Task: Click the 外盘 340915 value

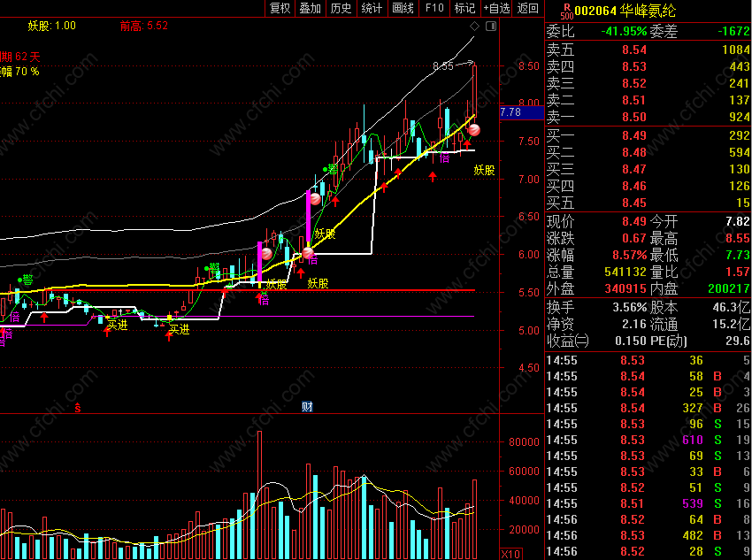Action: (625, 288)
